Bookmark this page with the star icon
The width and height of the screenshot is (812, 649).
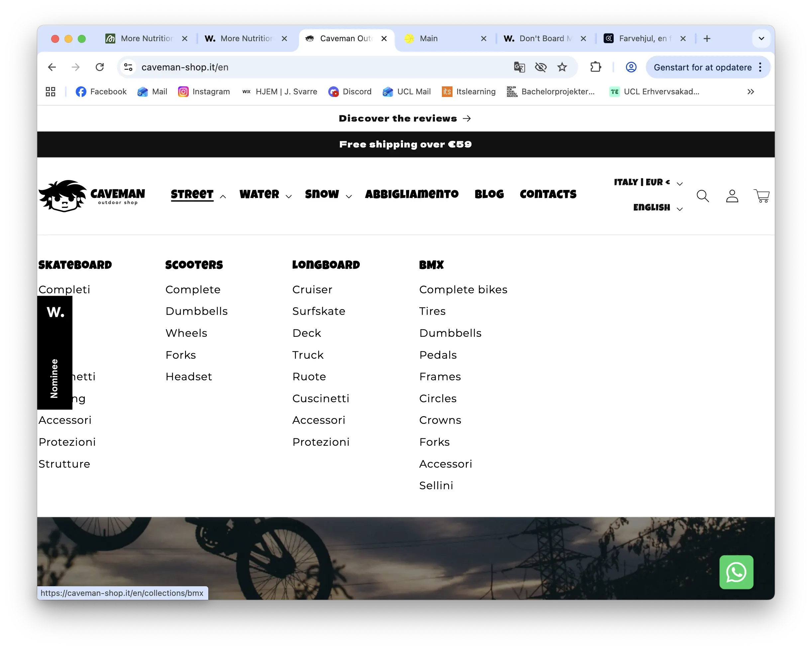[x=562, y=67]
